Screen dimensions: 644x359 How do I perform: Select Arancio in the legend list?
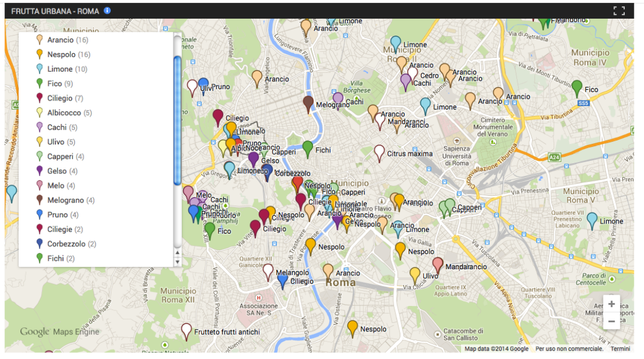(x=60, y=40)
